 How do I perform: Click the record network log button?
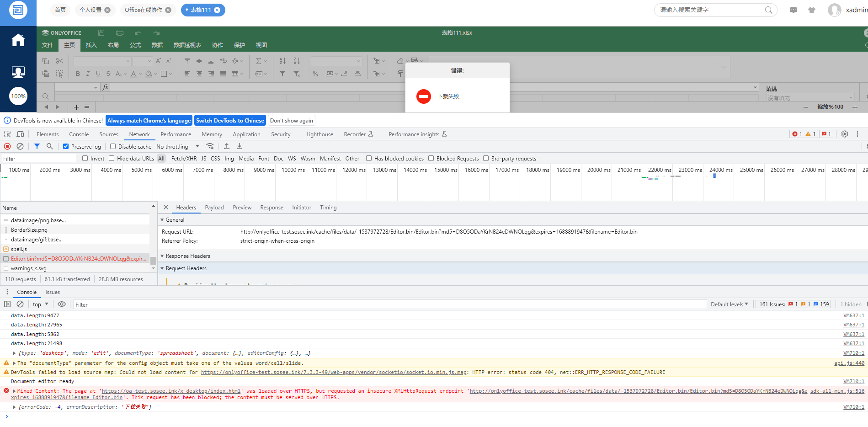coord(7,146)
